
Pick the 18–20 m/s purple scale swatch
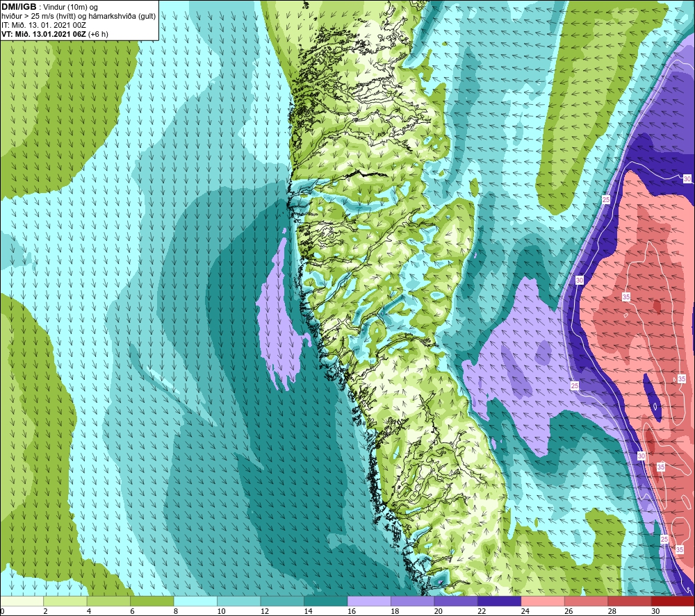[x=413, y=601]
